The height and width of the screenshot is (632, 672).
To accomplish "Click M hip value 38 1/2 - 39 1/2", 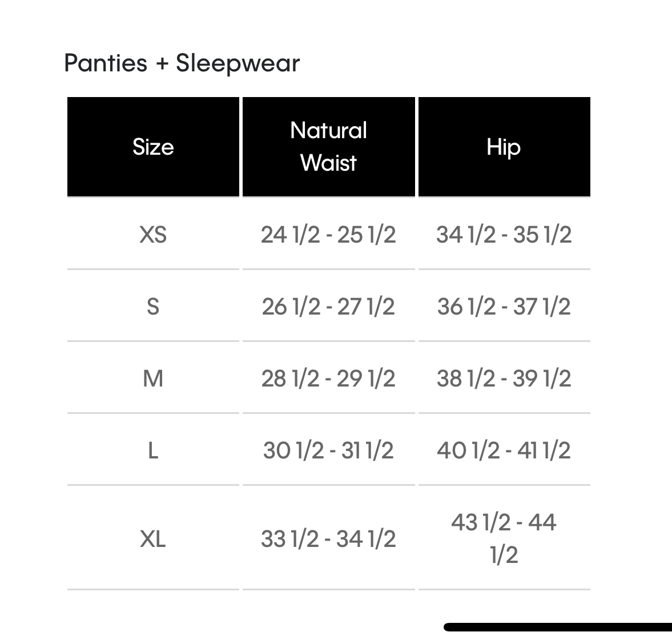I will 504,379.
